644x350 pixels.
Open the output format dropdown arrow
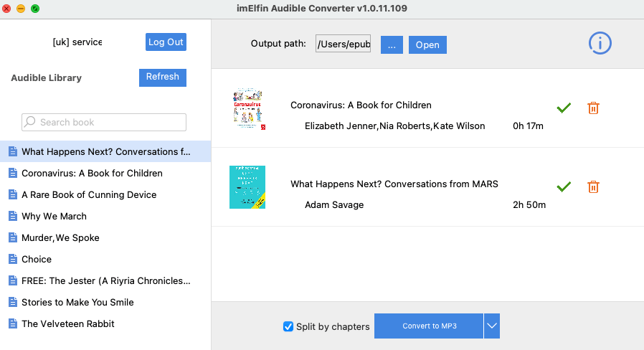[x=492, y=326]
